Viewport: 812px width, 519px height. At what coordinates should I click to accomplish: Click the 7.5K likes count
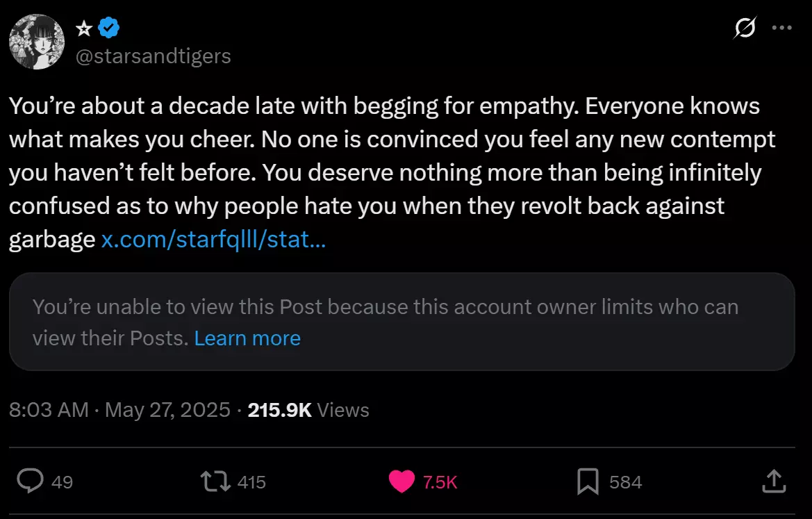440,481
